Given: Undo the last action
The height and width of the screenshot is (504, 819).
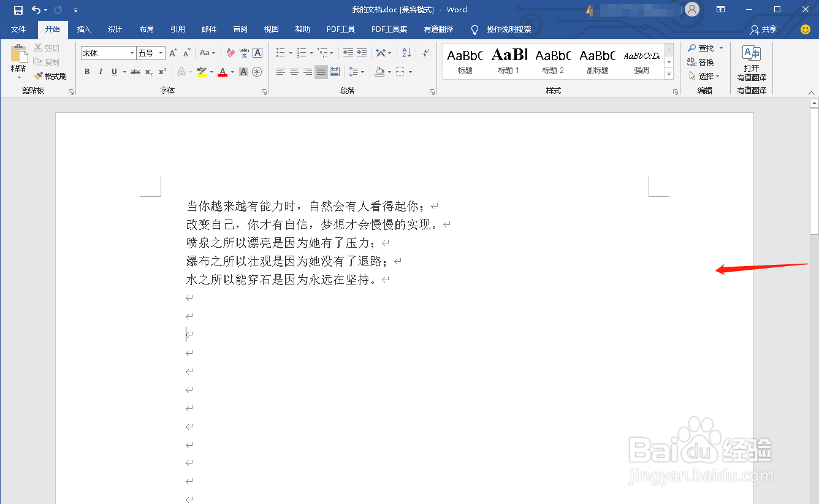Looking at the screenshot, I should (x=36, y=10).
